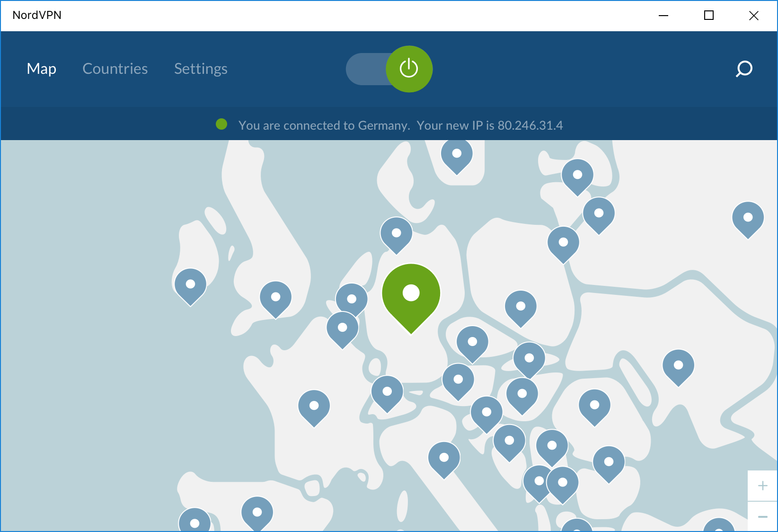Viewport: 778px width, 532px height.
Task: Disconnect from Germany using the power toggle
Action: 409,69
